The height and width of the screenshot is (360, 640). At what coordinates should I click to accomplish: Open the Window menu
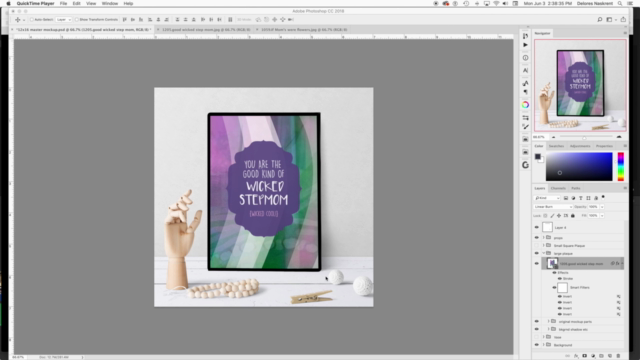(x=110, y=3)
